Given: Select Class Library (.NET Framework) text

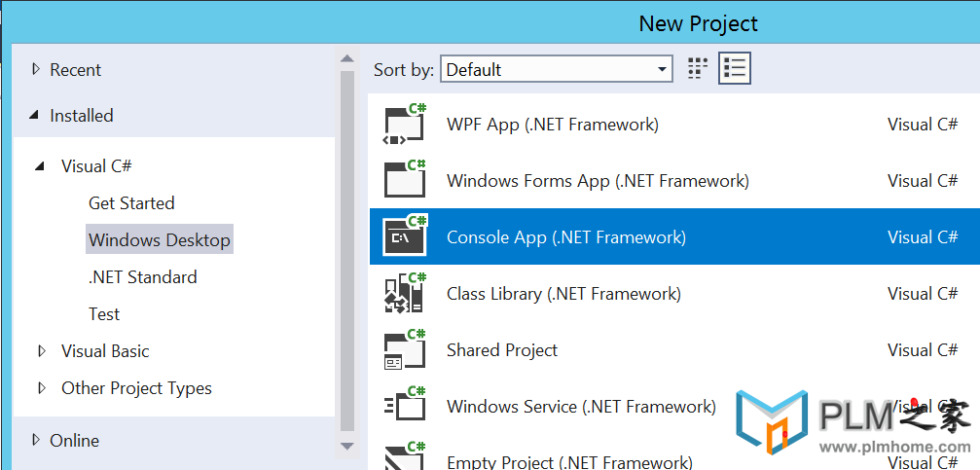Looking at the screenshot, I should tap(563, 294).
